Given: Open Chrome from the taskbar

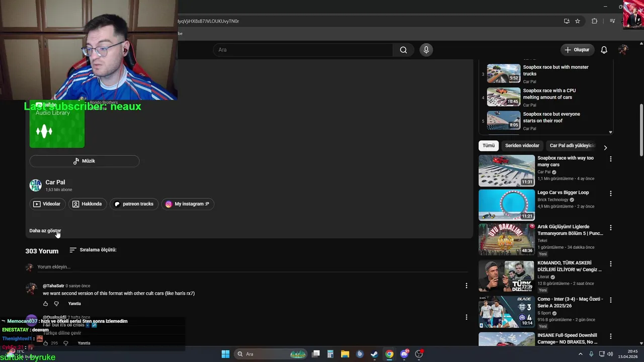Looking at the screenshot, I should click(x=389, y=354).
